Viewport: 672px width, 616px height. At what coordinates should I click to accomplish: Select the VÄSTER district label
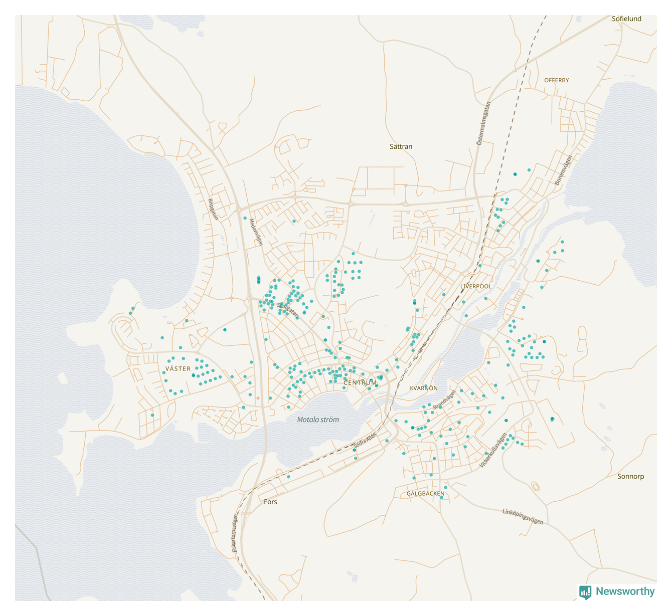pyautogui.click(x=178, y=369)
